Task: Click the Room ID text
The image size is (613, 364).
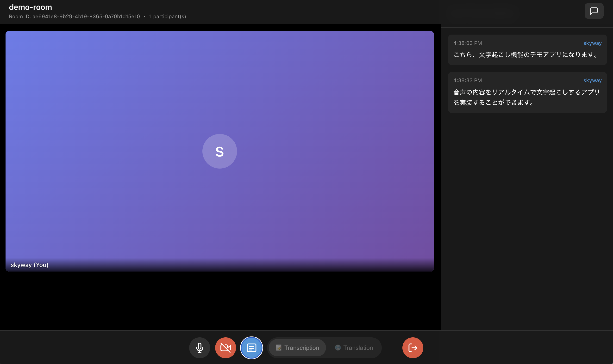Action: tap(74, 16)
